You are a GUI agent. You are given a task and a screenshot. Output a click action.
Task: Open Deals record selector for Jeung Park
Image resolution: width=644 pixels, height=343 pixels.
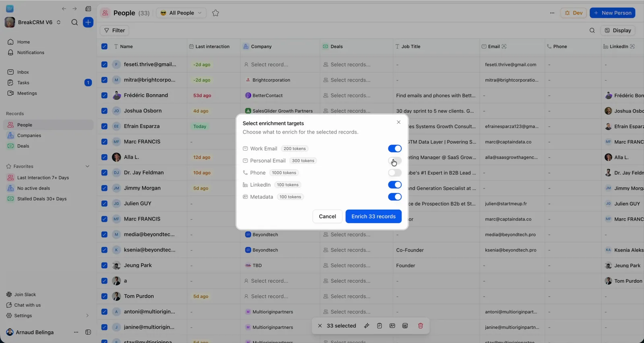pos(347,265)
